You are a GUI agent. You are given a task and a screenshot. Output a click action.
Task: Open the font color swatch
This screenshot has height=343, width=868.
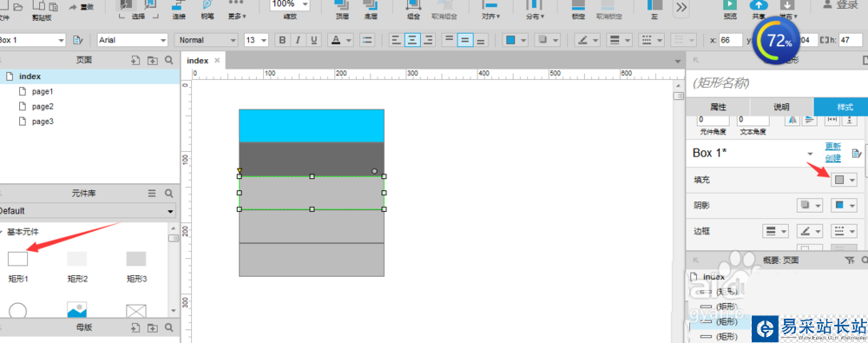[335, 40]
